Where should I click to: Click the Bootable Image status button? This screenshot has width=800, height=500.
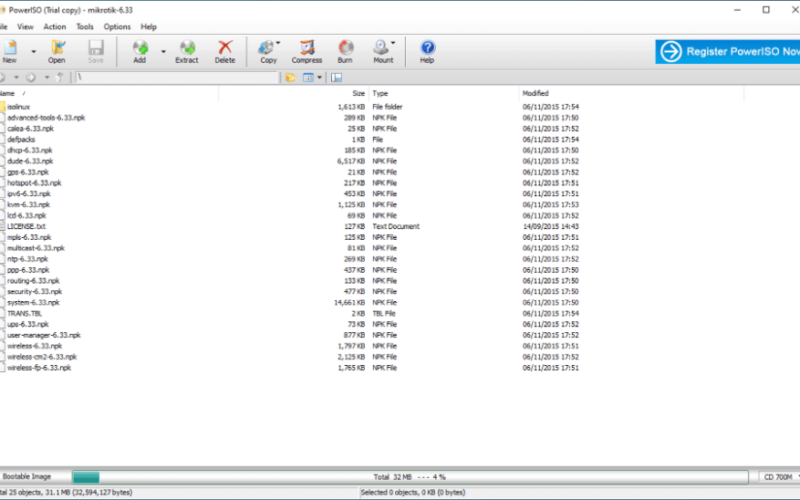coord(27,477)
